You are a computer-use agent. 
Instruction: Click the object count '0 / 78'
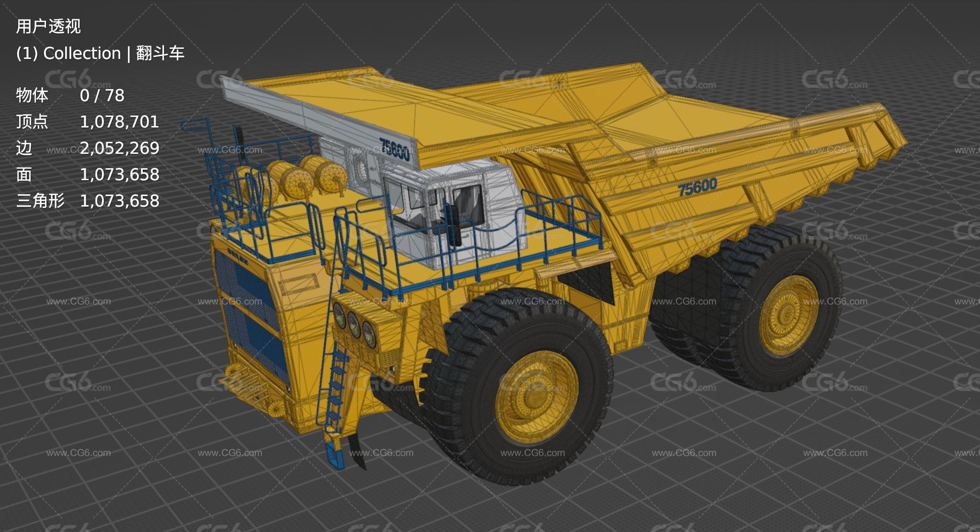coord(102,96)
